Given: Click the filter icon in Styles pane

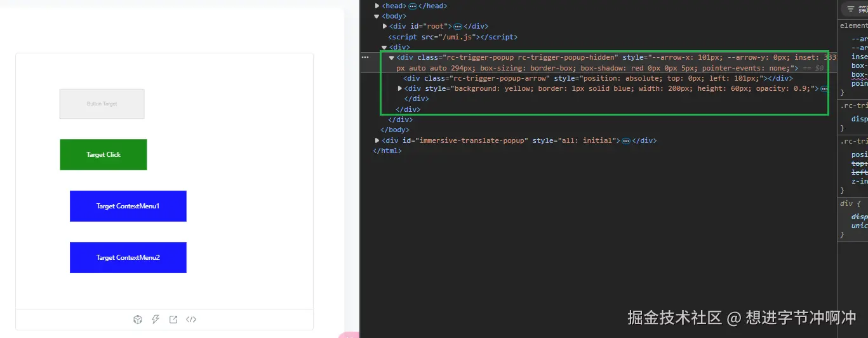Looking at the screenshot, I should click(x=851, y=9).
